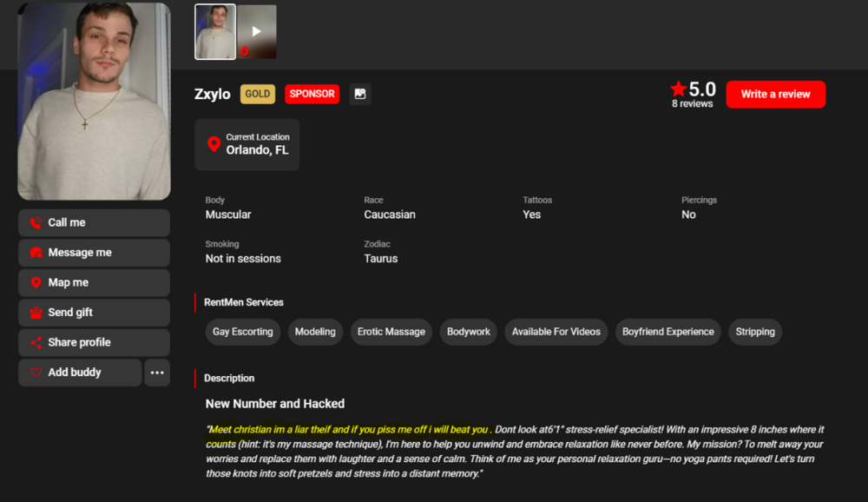
Task: Click the Stripping service tag
Action: [x=754, y=332]
